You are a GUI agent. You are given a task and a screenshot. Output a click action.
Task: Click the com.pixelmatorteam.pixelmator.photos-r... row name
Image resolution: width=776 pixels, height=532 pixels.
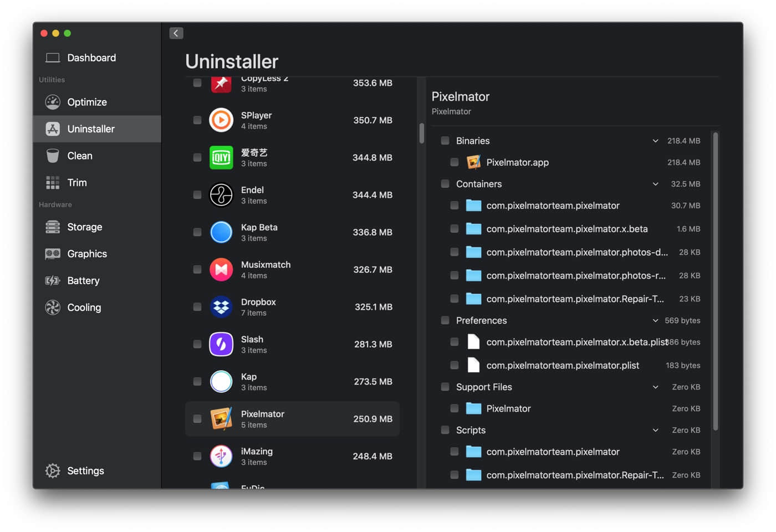(x=576, y=275)
